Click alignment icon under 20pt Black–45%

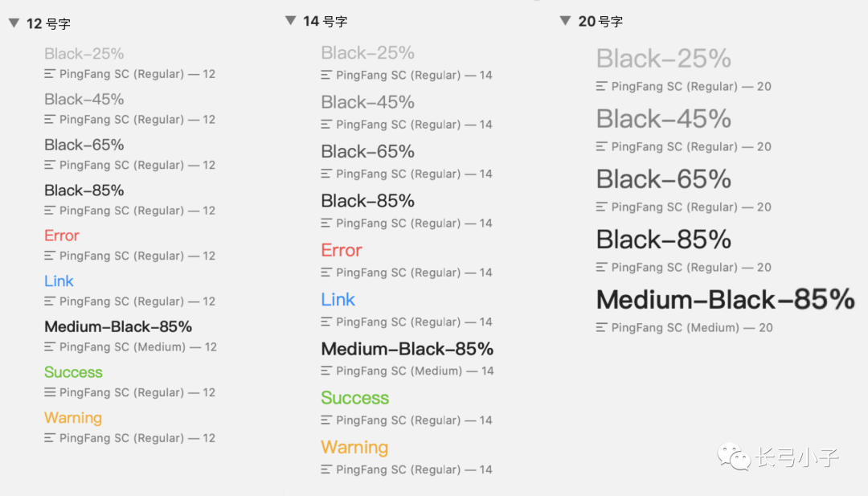point(602,146)
